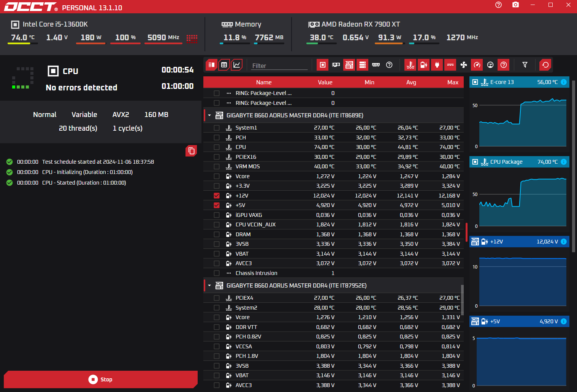Uncheck the +5V sensor checkbox

pos(217,205)
